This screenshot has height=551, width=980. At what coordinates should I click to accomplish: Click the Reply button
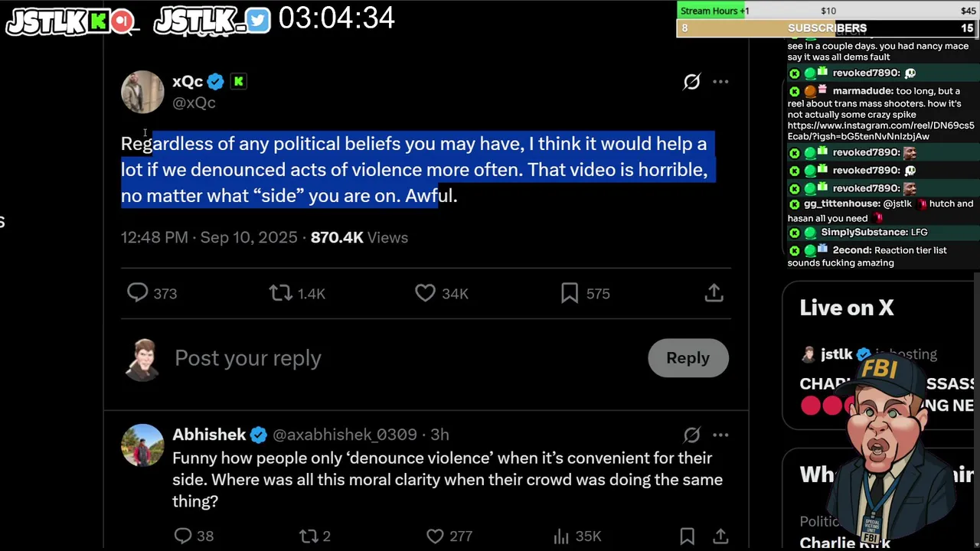point(688,357)
